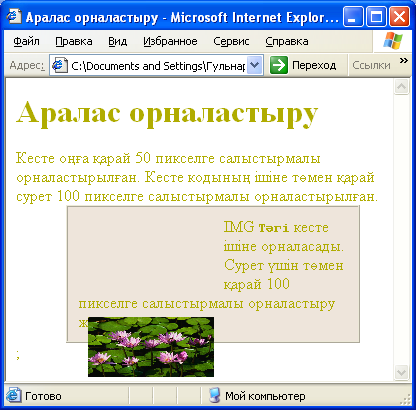This screenshot has width=416, height=410.
Task: Click the Аралас орналастыру page heading
Action: [x=167, y=113]
